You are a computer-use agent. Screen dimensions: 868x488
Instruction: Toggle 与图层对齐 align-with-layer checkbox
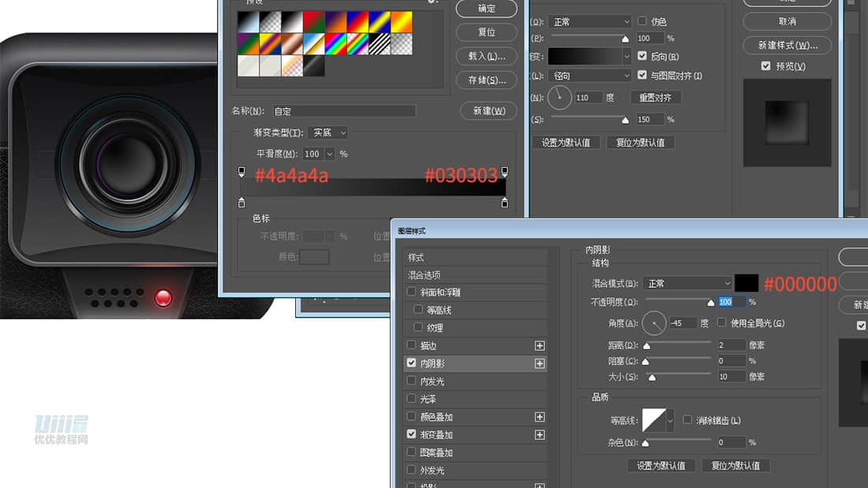click(x=642, y=75)
